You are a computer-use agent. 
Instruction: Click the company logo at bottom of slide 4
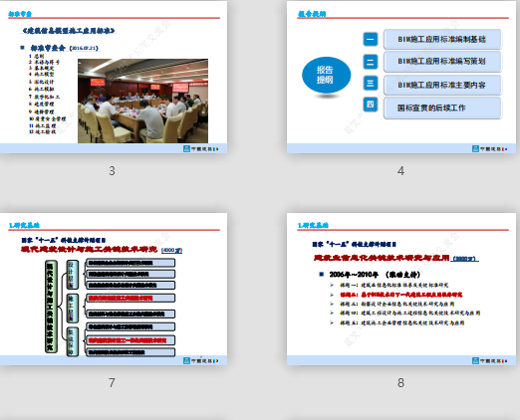[489, 149]
